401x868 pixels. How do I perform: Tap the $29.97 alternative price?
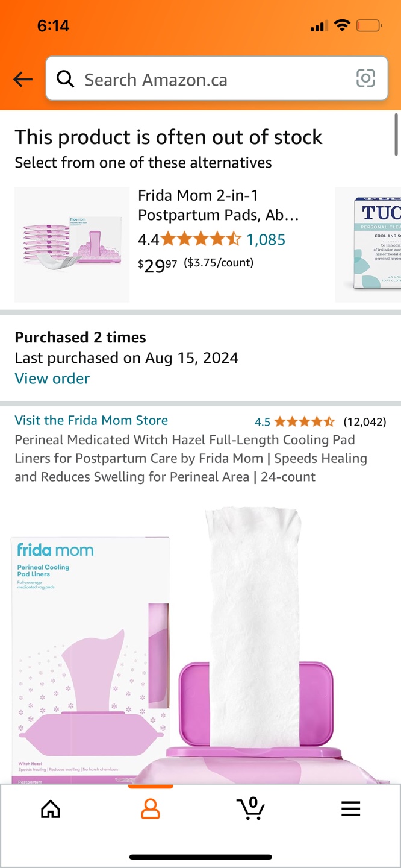[x=157, y=264]
